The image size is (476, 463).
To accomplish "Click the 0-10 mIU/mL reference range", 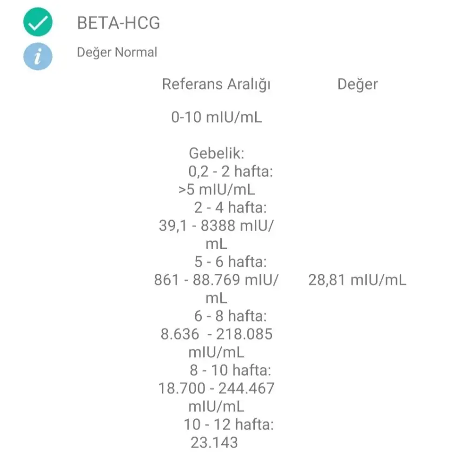I will (217, 117).
